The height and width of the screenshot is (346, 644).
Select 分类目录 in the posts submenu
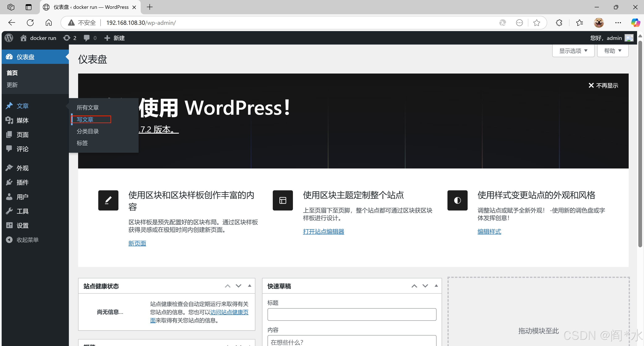pyautogui.click(x=88, y=131)
